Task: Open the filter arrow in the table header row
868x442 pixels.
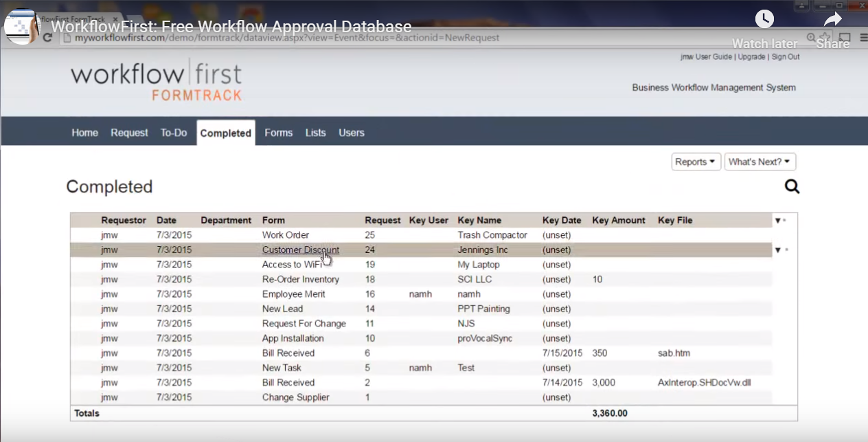Action: click(x=777, y=220)
